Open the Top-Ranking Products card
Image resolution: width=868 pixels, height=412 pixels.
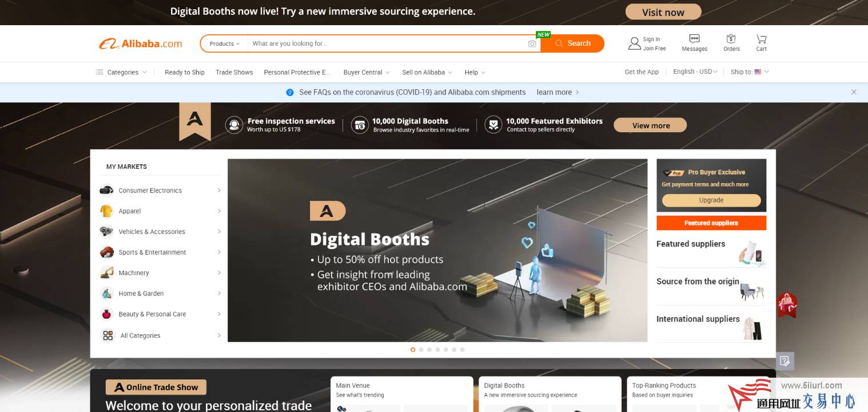click(x=698, y=394)
